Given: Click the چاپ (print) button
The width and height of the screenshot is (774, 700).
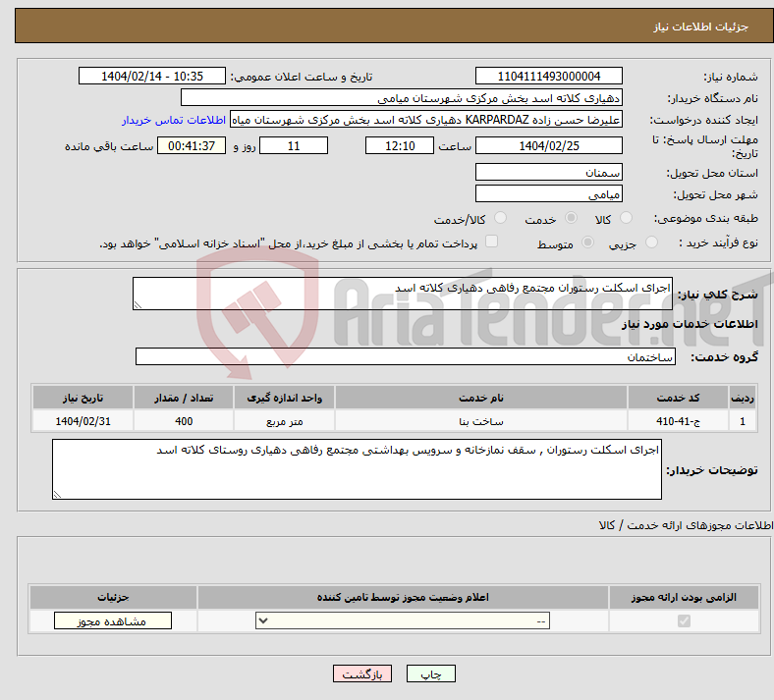Looking at the screenshot, I should click(430, 673).
